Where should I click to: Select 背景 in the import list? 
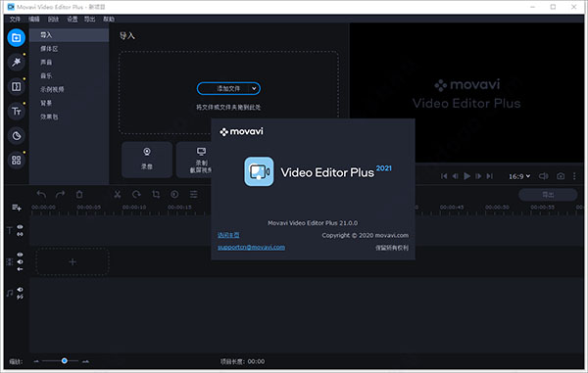(69, 103)
